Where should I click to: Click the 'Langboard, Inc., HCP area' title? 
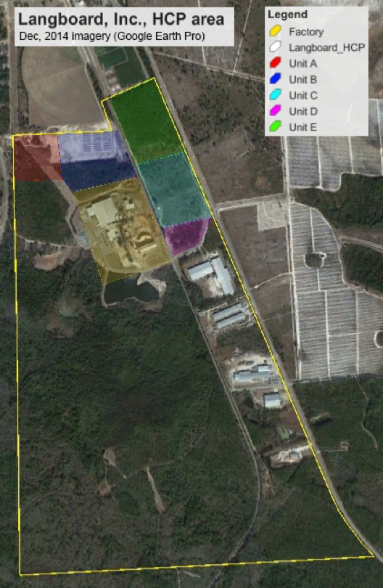121,20
